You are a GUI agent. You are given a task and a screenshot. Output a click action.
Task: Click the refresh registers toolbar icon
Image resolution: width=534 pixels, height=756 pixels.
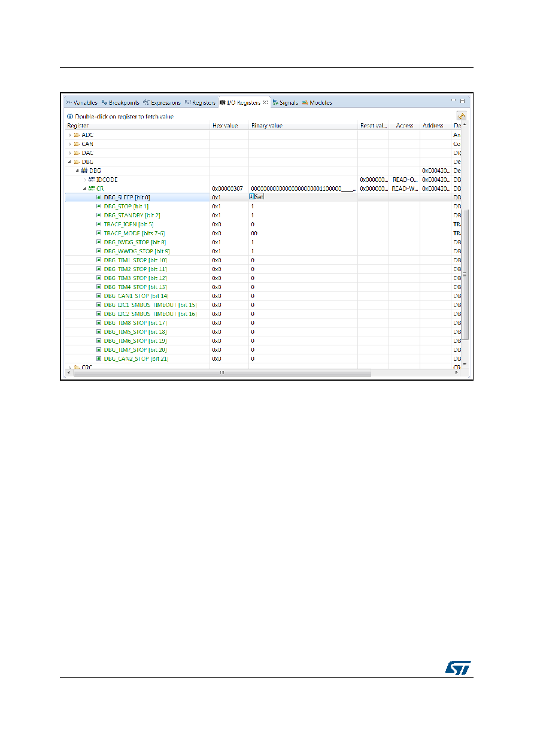pyautogui.click(x=462, y=116)
